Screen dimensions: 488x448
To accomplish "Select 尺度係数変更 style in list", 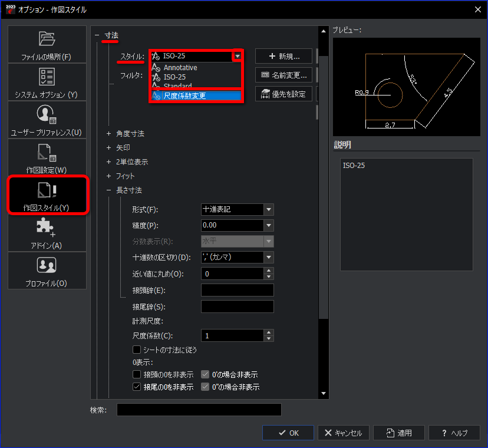I will [x=184, y=95].
